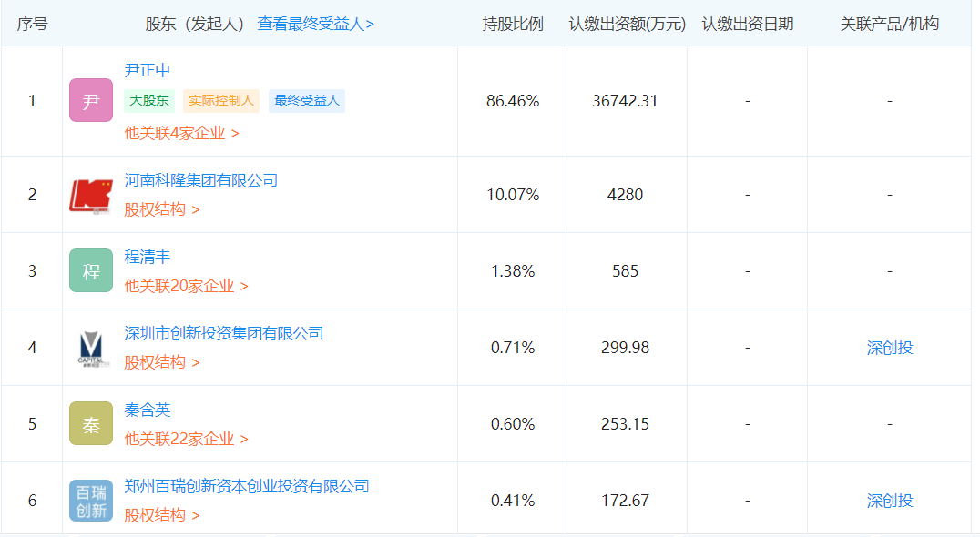Click the 百瑞创新 blue logo icon
This screenshot has height=537, width=980.
(91, 501)
